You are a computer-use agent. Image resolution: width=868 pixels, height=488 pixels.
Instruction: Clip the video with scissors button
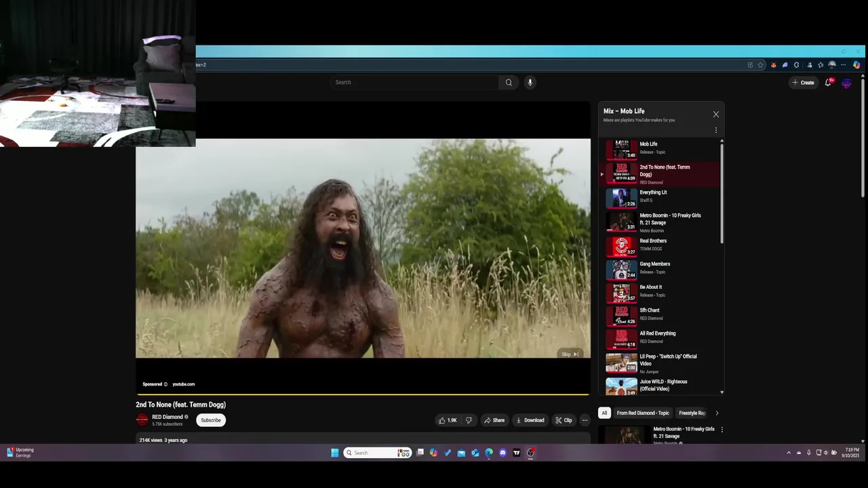click(564, 420)
